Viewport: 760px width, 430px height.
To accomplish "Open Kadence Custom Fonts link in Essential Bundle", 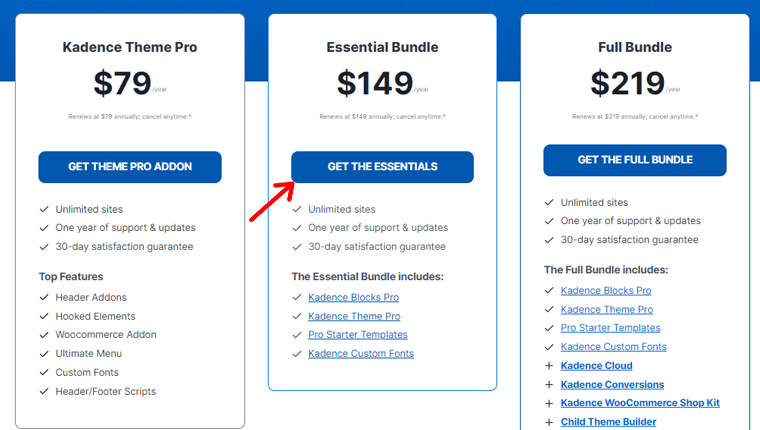I will [360, 354].
